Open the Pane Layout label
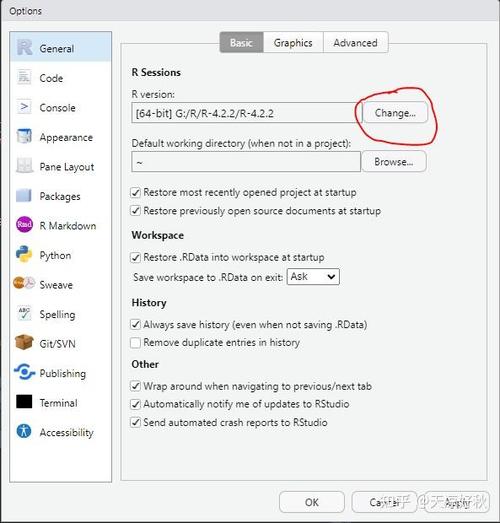500x523 pixels. pyautogui.click(x=67, y=167)
